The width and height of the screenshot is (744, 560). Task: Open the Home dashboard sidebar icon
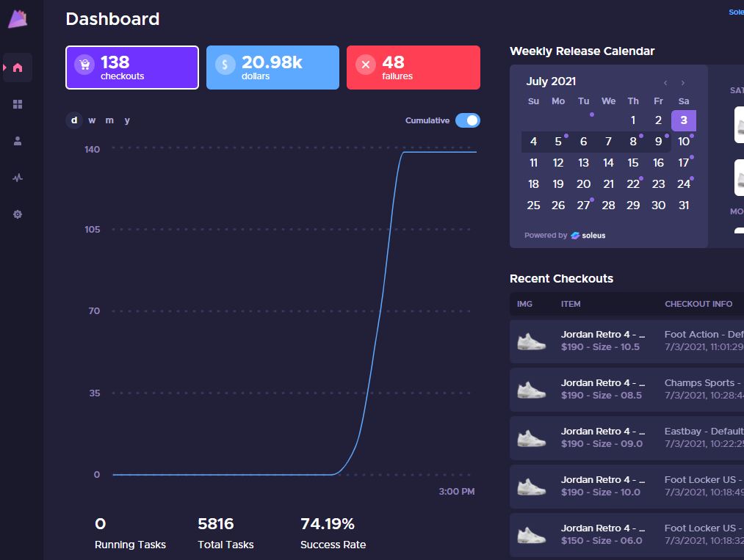click(18, 68)
